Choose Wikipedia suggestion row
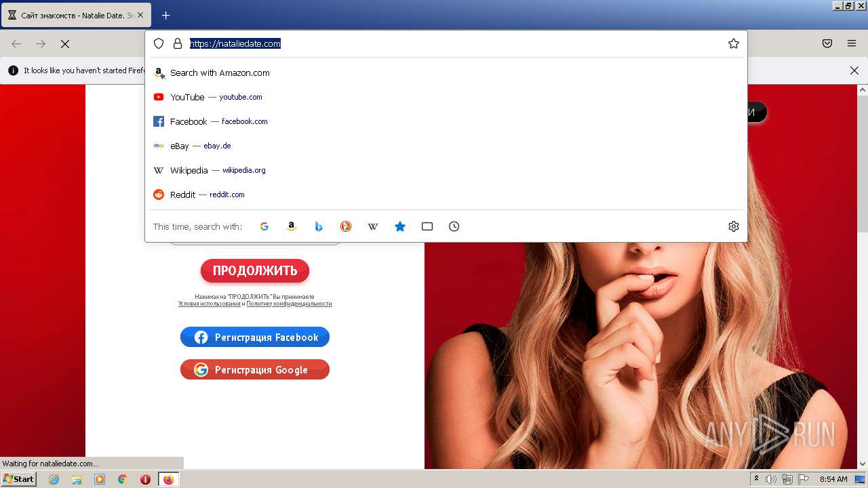This screenshot has width=868, height=488. [x=446, y=170]
